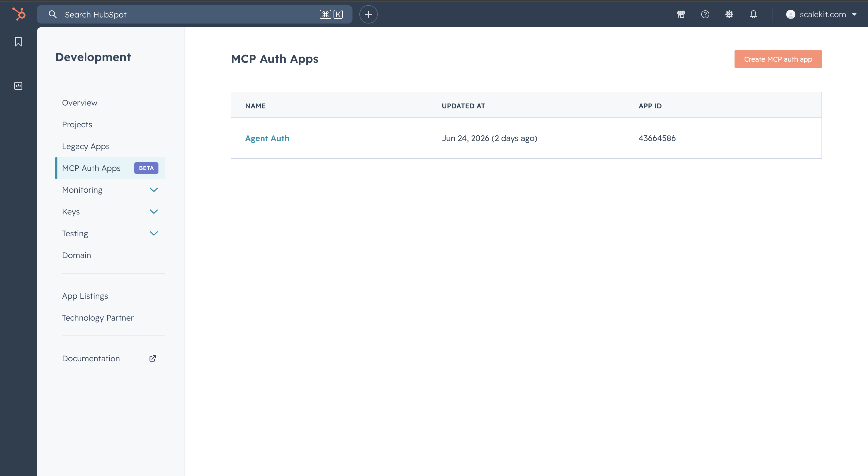
Task: Select MCP Auth Apps in the sidebar
Action: [110, 168]
